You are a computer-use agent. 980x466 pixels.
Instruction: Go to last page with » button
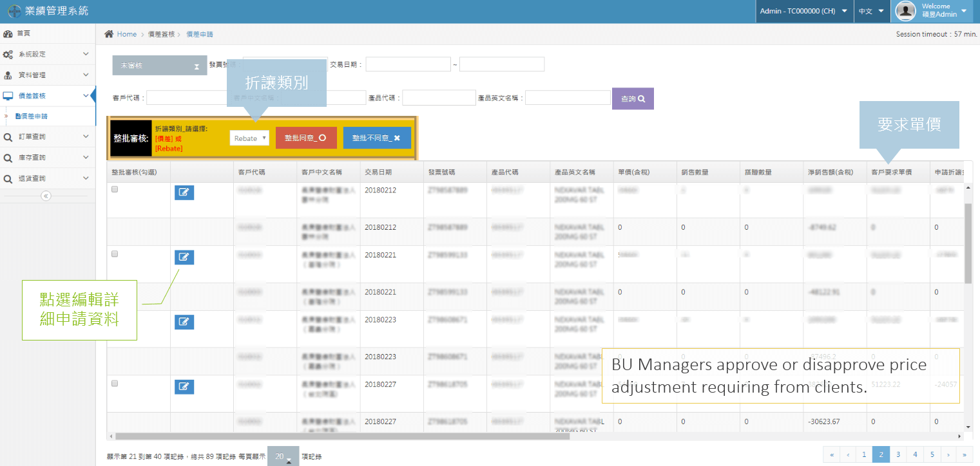pyautogui.click(x=965, y=454)
